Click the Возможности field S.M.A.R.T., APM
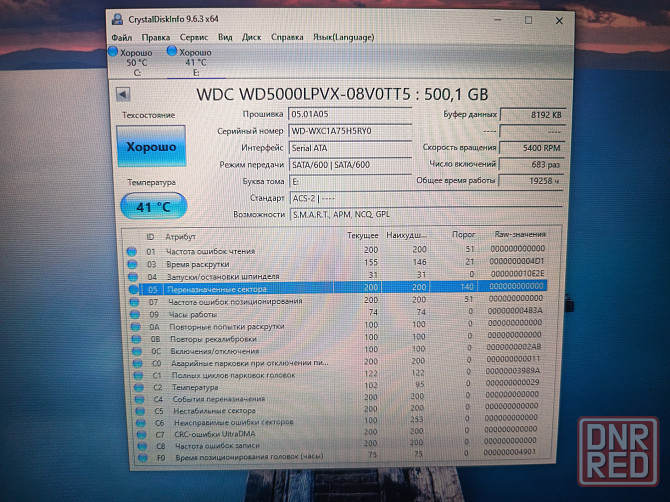Screen dimensions: 670x502 click(x=426, y=214)
